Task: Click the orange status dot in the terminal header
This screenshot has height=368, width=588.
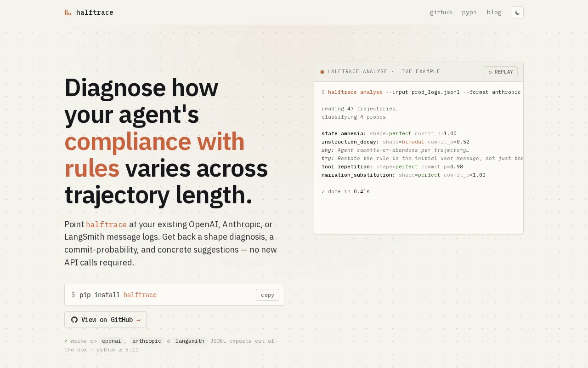Action: 322,72
